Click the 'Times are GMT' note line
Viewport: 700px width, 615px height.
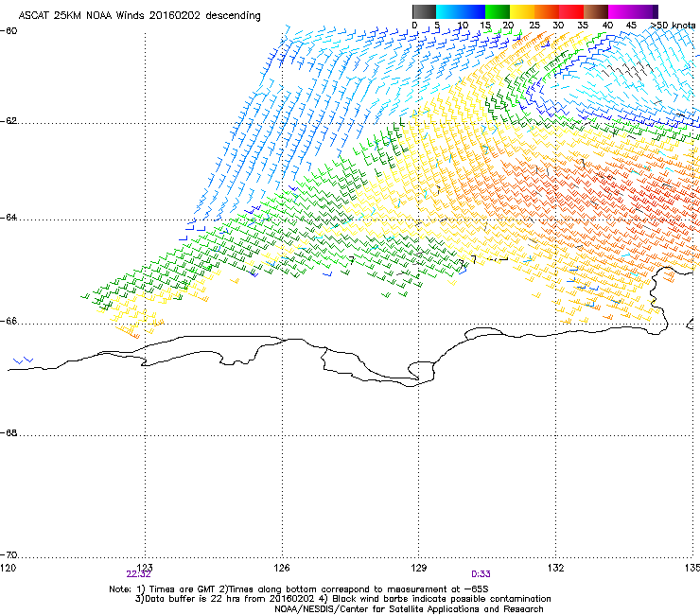click(299, 589)
